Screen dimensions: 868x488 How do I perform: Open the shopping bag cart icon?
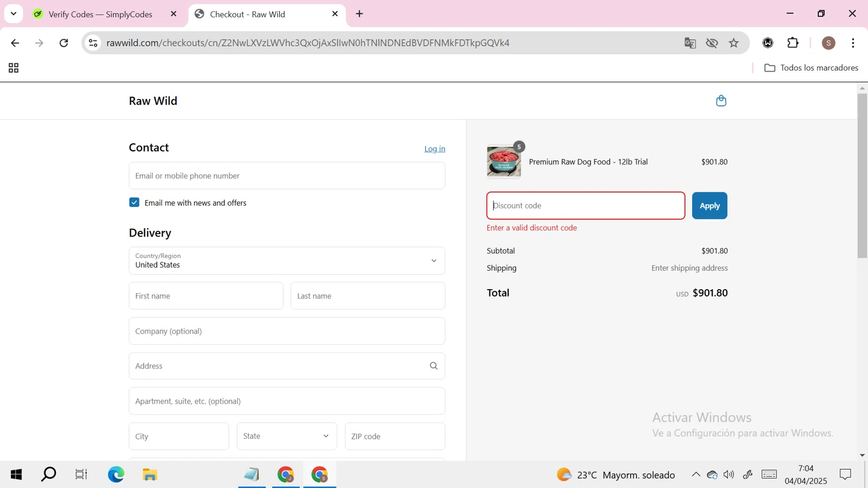tap(721, 101)
